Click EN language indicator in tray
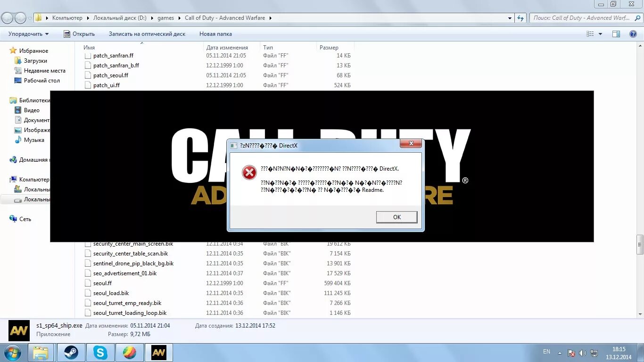This screenshot has width=644, height=362. click(546, 352)
